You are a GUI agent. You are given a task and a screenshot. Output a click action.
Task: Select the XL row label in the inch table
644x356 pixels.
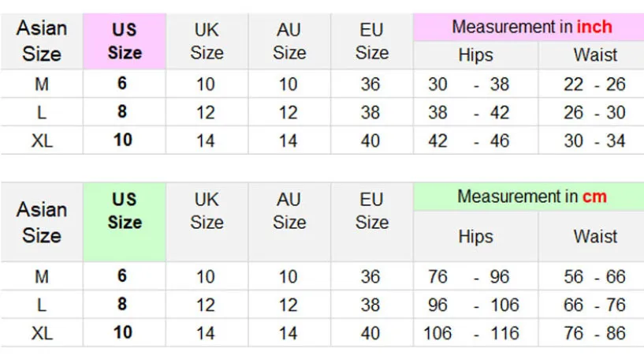[42, 141]
